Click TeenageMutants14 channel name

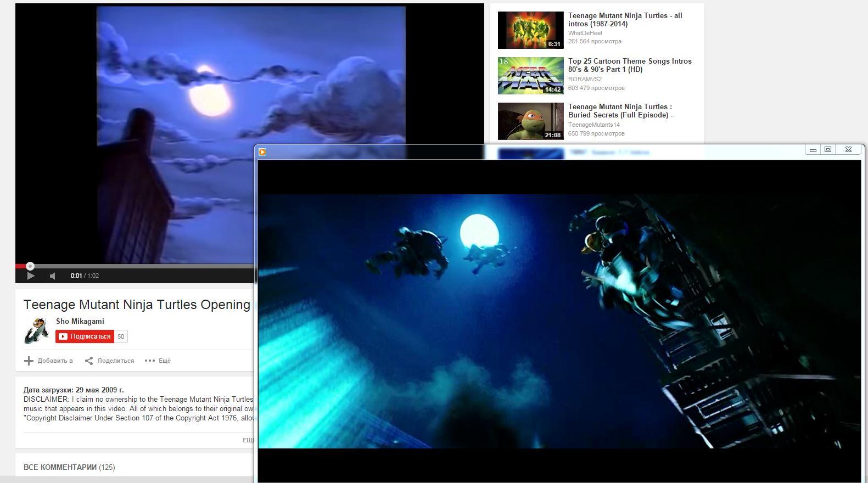coord(594,125)
